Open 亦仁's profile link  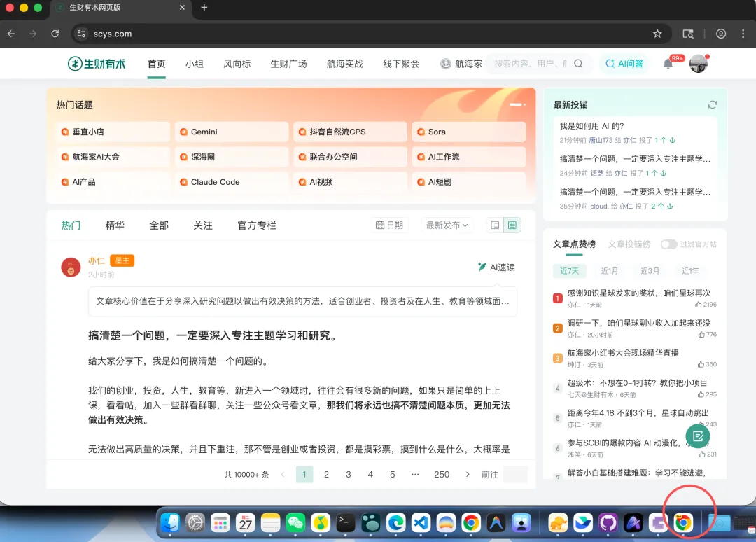96,260
